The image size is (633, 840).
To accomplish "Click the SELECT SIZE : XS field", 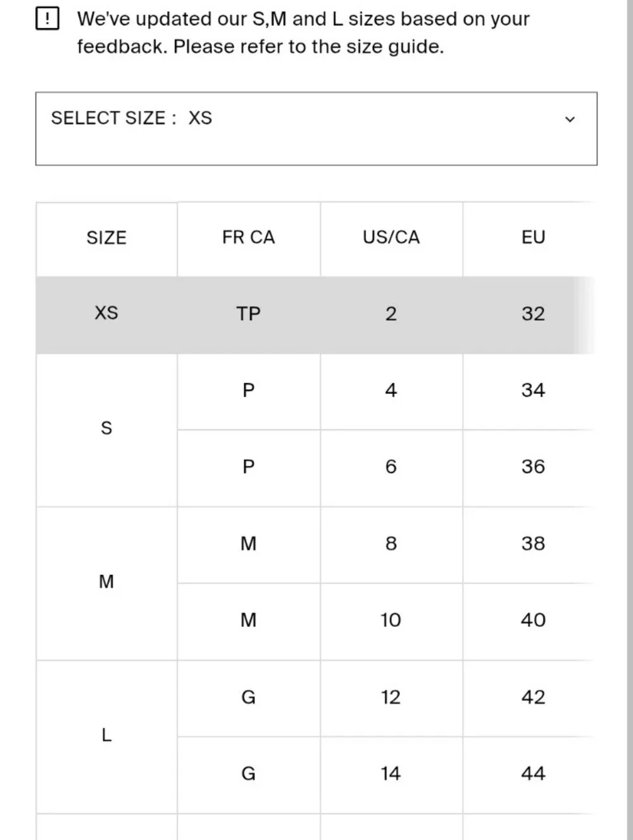I will [316, 128].
